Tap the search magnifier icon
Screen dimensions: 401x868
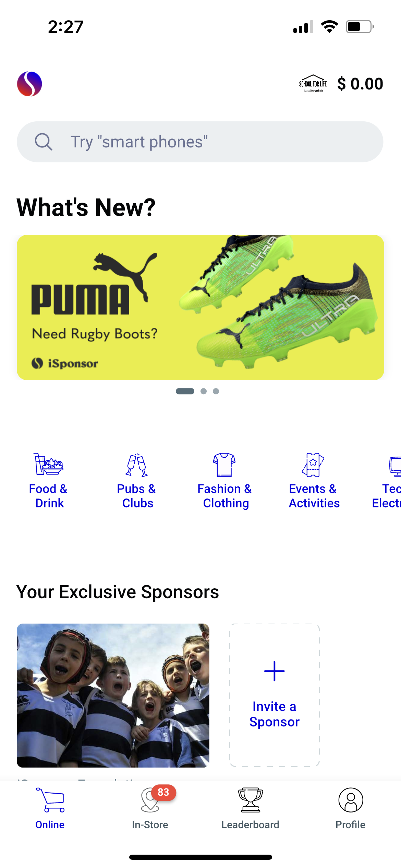[44, 142]
